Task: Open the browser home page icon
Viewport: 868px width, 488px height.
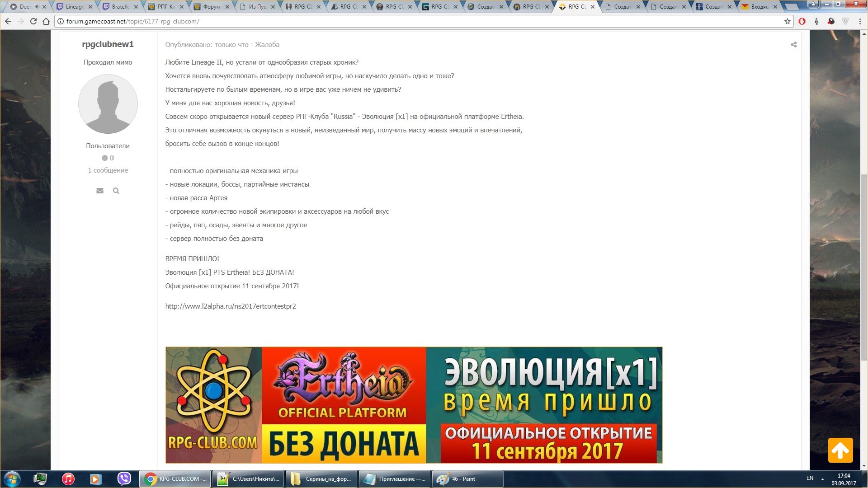Action: click(46, 21)
